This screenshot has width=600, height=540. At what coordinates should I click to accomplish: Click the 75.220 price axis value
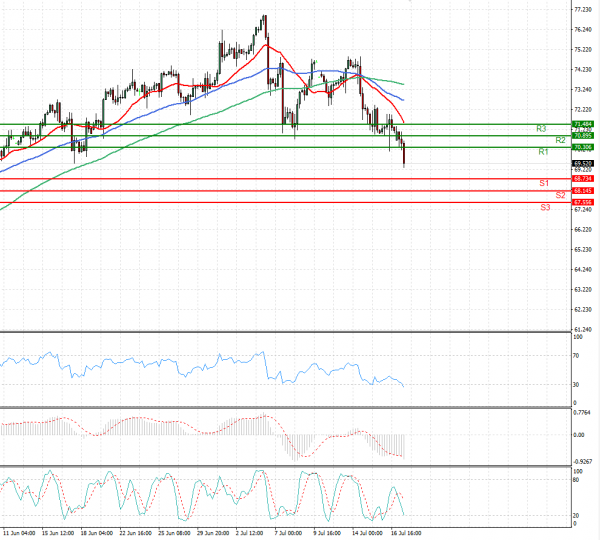pos(583,50)
